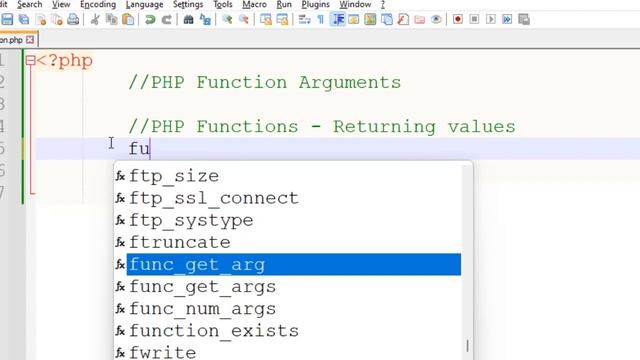Click the autocomplete list scrollbar thumb

pos(467,346)
